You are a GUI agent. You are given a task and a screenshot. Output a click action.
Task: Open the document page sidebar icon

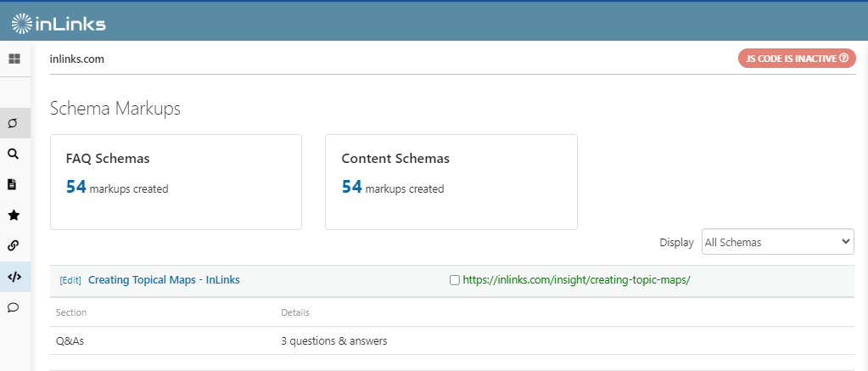(14, 184)
